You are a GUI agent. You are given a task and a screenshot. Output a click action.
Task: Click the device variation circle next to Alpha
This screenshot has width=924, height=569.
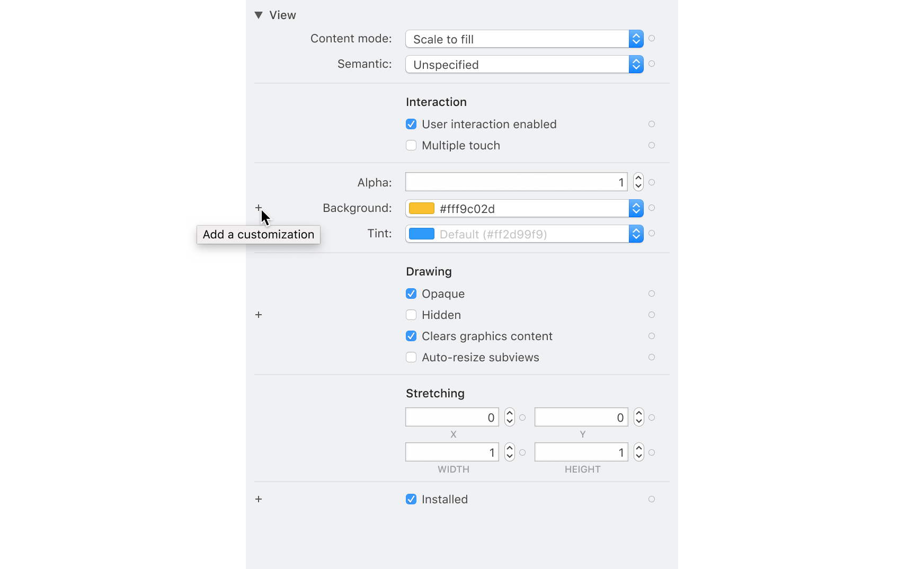652,182
